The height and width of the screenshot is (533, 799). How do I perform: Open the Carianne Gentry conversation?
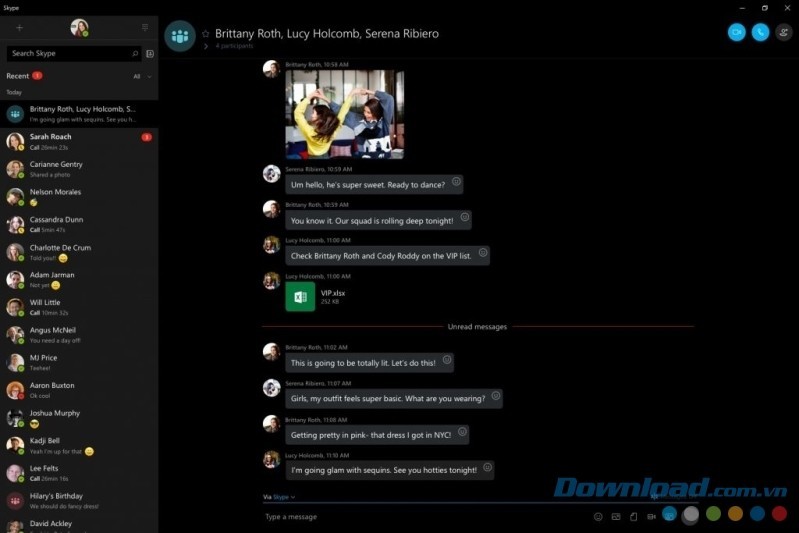79,169
